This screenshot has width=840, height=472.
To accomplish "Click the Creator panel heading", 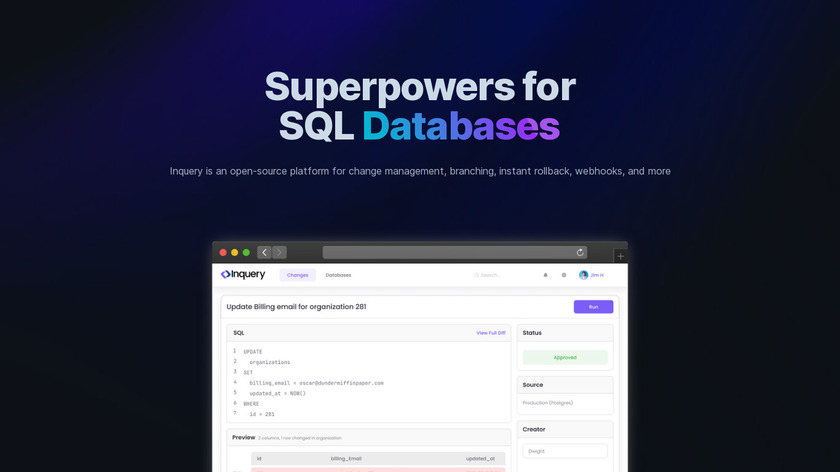I will click(534, 429).
